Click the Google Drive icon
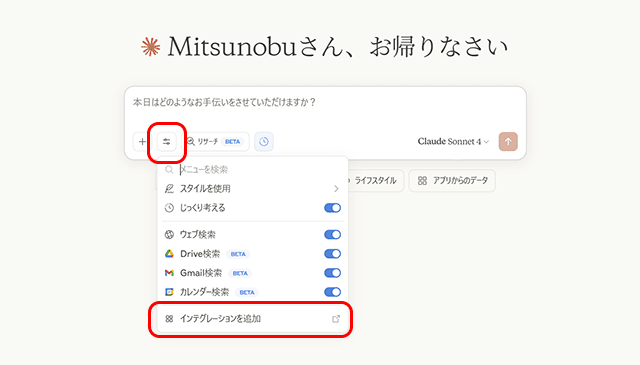Image resolution: width=640 pixels, height=365 pixels. 169,254
